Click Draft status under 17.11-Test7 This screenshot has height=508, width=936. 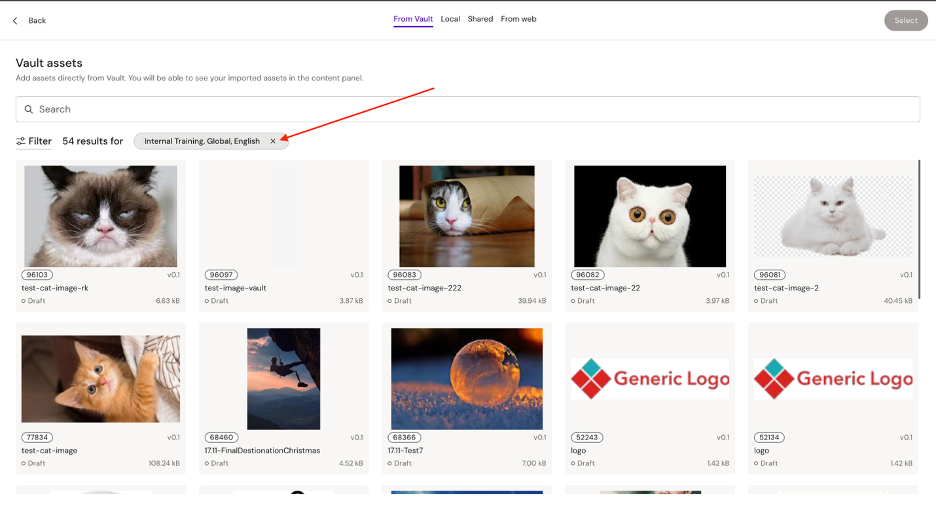[x=400, y=463]
